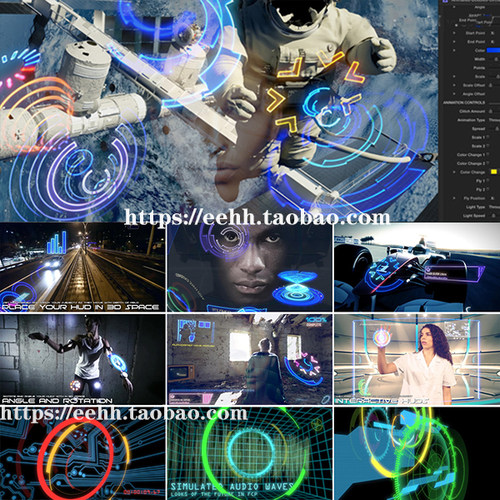Expand the Start Point parameter row

454,33
